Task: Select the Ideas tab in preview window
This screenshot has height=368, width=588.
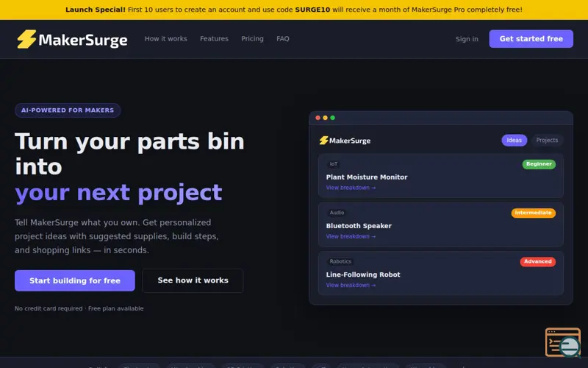Action: 514,140
